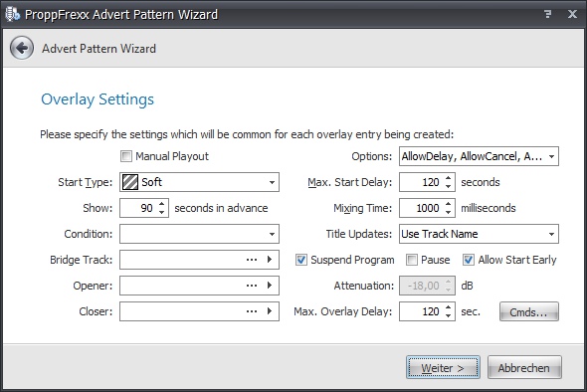Click the ProppFrexx app icon in title bar
Viewport: 587px width, 392px height.
(x=12, y=14)
